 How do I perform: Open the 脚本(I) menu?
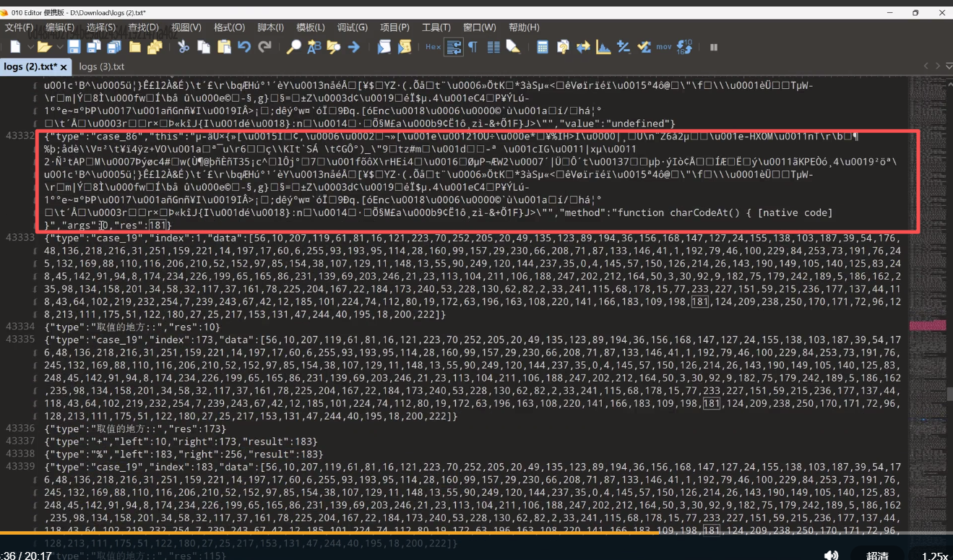click(270, 27)
